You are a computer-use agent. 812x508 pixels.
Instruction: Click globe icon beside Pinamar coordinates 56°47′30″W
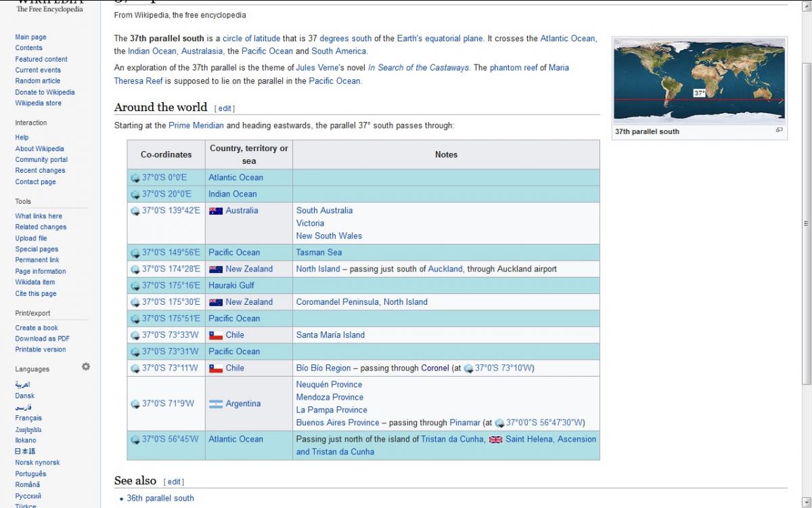pos(499,423)
